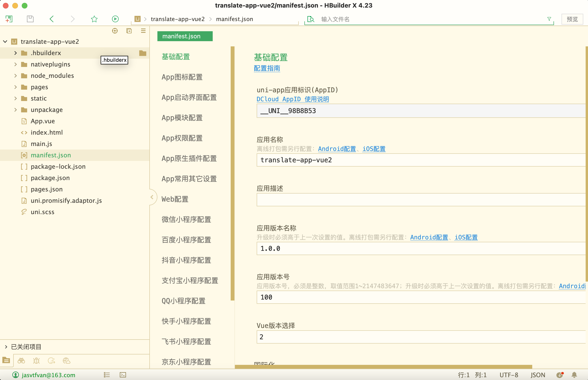Click the new file icon in toolbar
588x380 pixels.
pyautogui.click(x=9, y=19)
